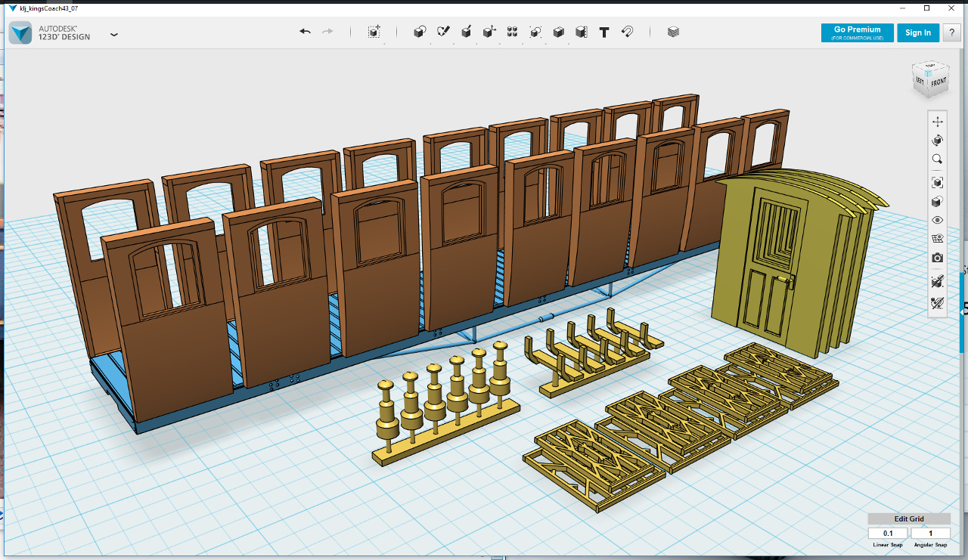Image resolution: width=968 pixels, height=560 pixels.
Task: Open the materials and outlines display options
Action: 938,202
